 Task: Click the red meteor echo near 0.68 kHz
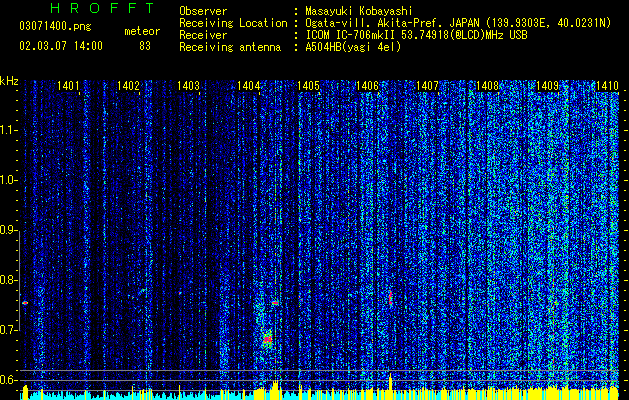(x=268, y=339)
